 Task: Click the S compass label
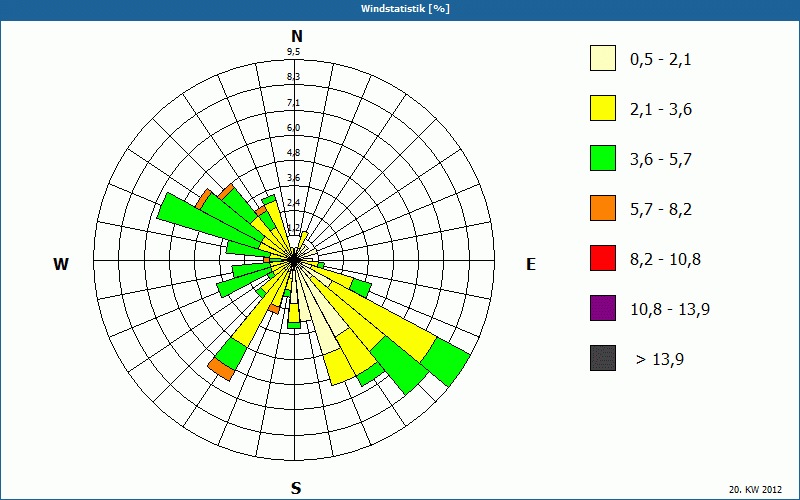click(296, 488)
